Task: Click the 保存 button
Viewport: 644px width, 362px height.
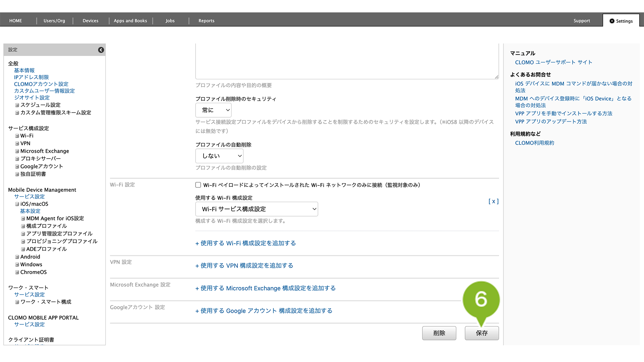Action: tap(481, 333)
